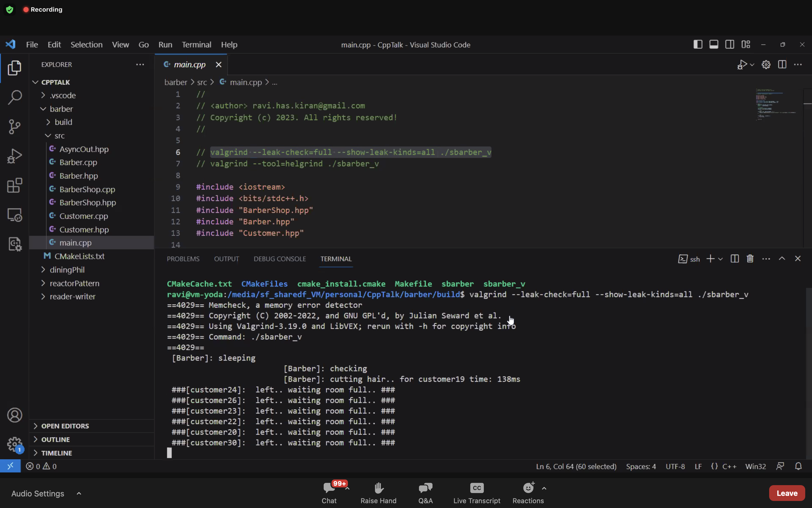The image size is (812, 508).
Task: Split the editor to the right
Action: click(782, 65)
